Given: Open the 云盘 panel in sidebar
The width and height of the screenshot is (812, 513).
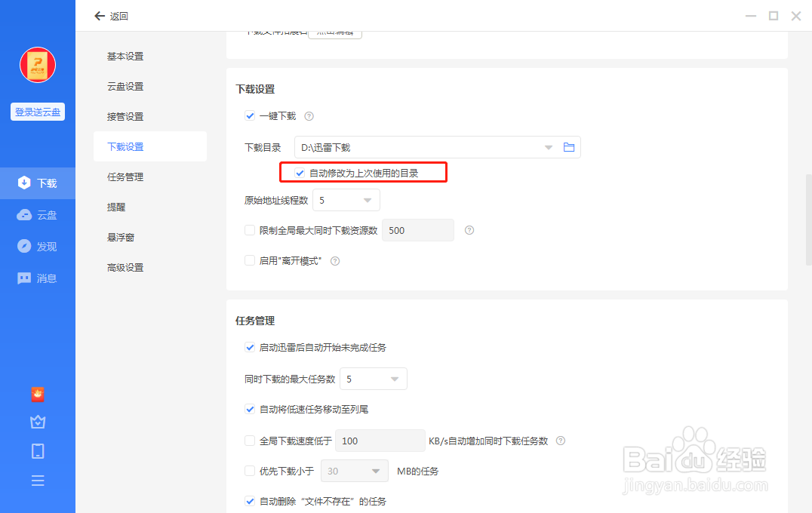Looking at the screenshot, I should 37,214.
